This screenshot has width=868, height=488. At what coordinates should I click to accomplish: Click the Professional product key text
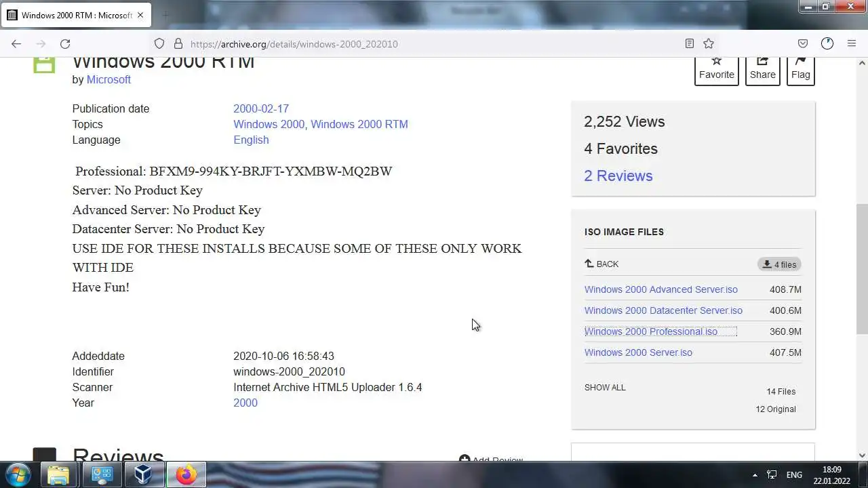(x=234, y=171)
